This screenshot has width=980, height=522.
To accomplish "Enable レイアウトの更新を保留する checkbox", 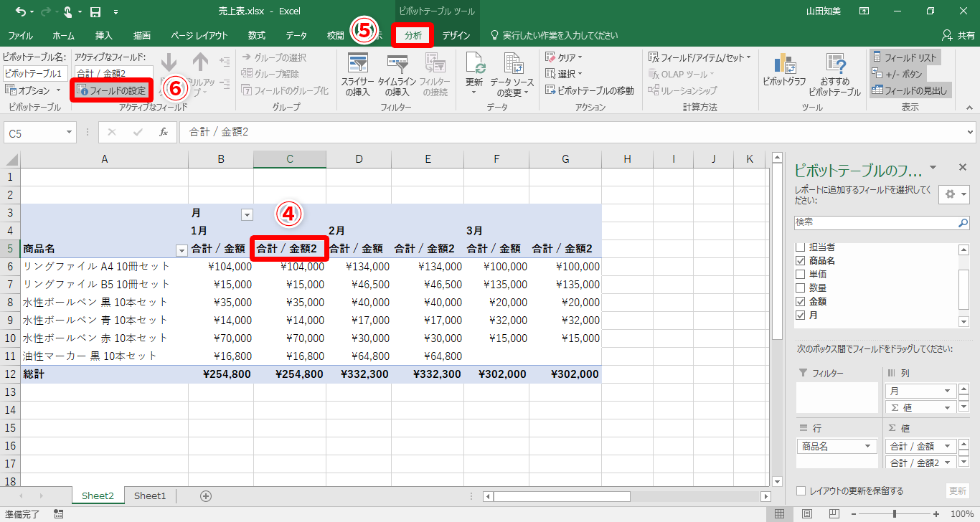I will (x=801, y=491).
